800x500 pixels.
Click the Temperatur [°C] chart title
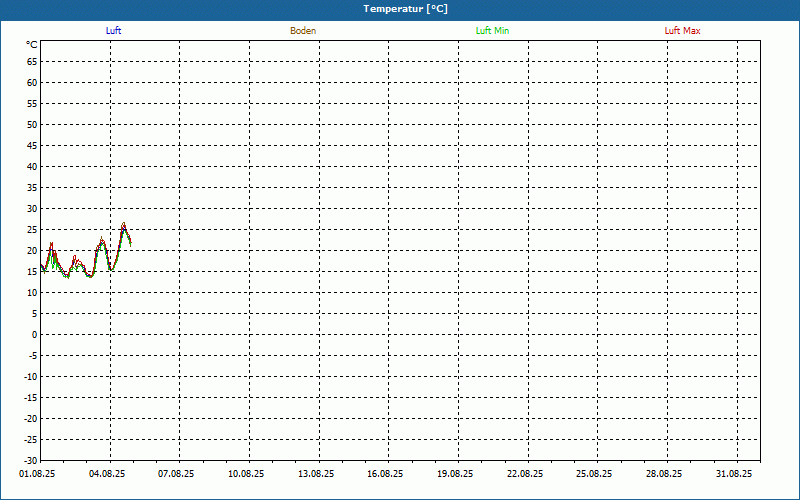(406, 9)
